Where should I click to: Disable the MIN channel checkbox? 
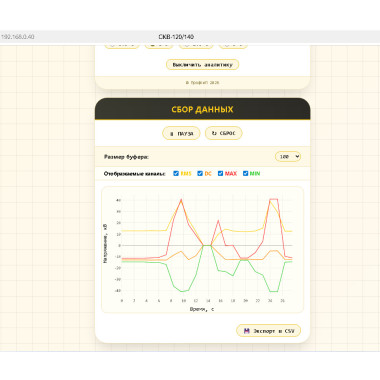click(x=246, y=173)
